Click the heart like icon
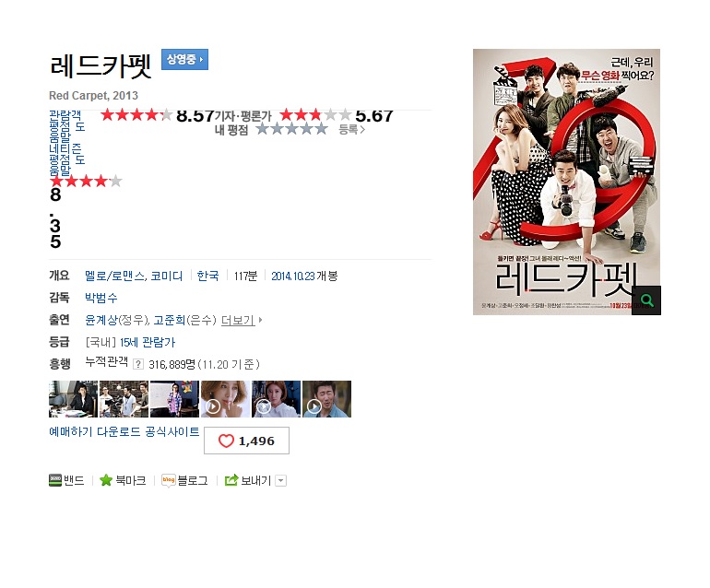This screenshot has width=710, height=588. 226,441
